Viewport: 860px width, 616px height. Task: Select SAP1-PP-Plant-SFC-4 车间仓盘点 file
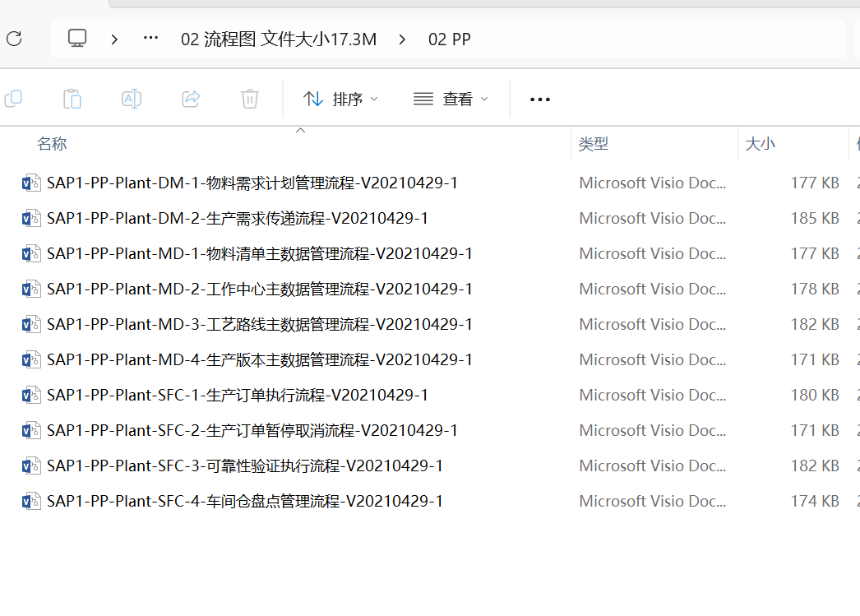point(244,501)
